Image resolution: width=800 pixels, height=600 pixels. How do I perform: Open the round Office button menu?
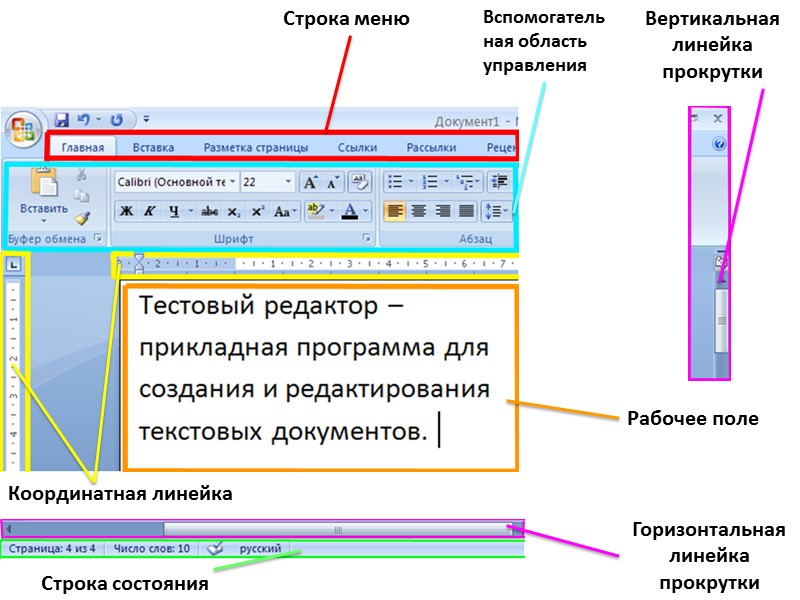pos(23,129)
